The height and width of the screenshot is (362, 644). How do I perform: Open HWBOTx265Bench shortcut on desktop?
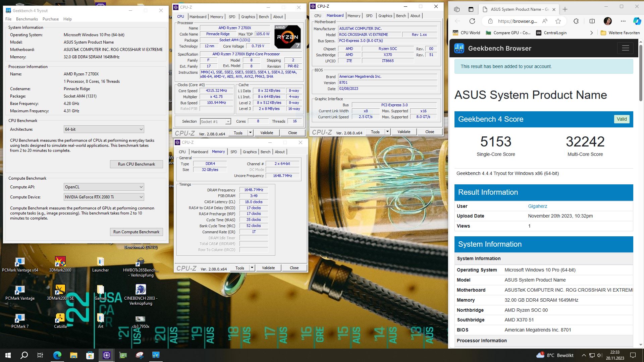141,267
